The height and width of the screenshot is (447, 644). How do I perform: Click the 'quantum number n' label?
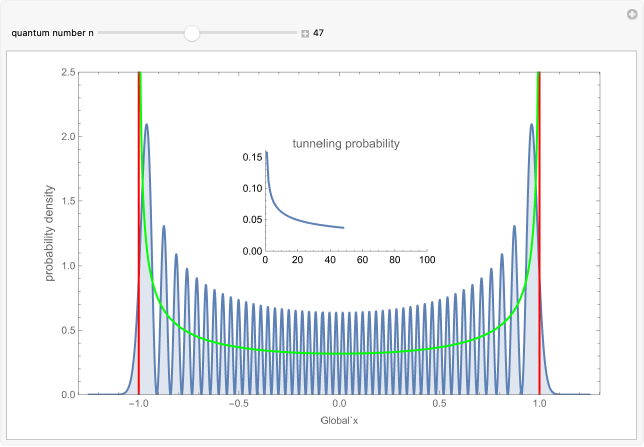[x=52, y=33]
